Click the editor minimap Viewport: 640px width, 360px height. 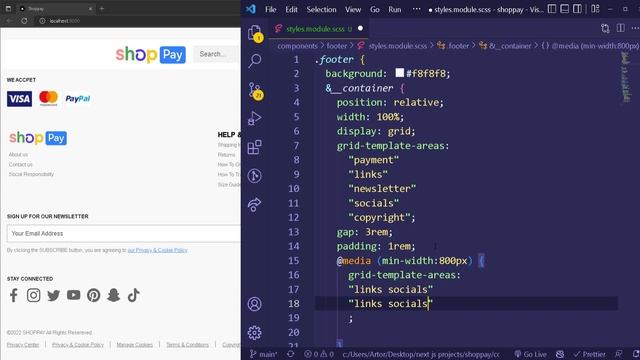coord(625,78)
